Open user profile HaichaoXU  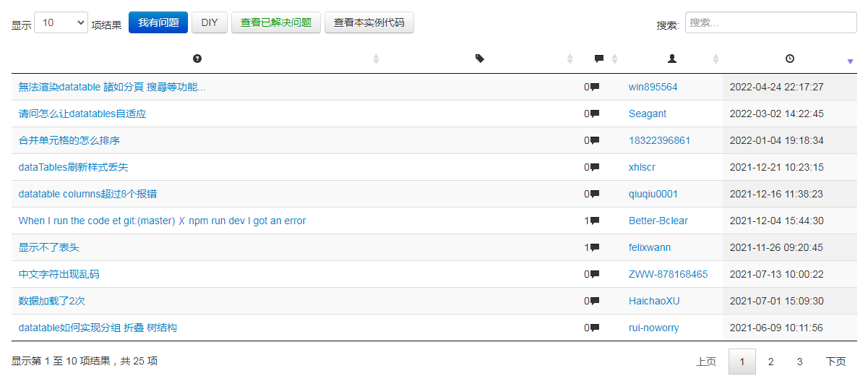654,301
